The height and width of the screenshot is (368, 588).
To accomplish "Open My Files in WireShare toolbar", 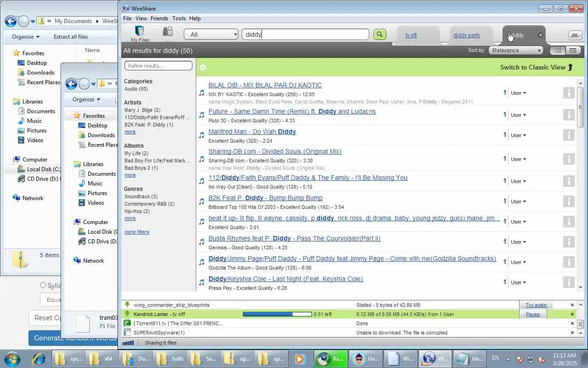I will pyautogui.click(x=140, y=34).
